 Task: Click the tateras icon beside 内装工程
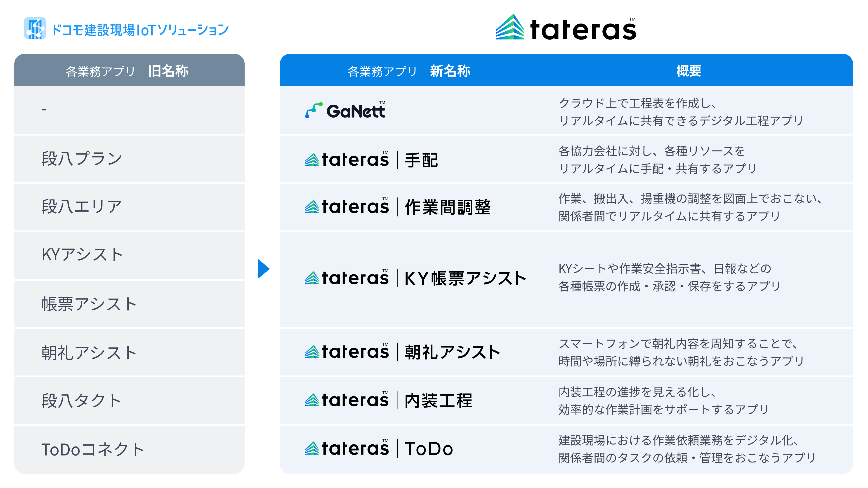point(312,400)
